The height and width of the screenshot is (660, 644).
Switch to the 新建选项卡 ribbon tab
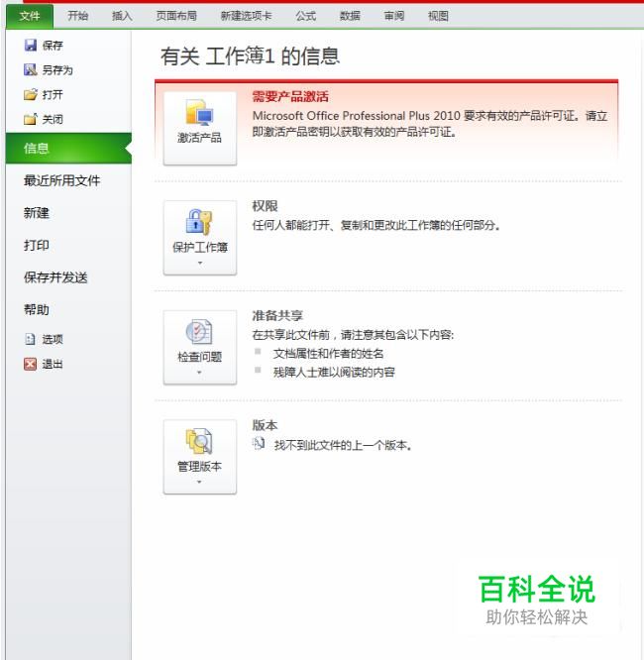click(247, 16)
